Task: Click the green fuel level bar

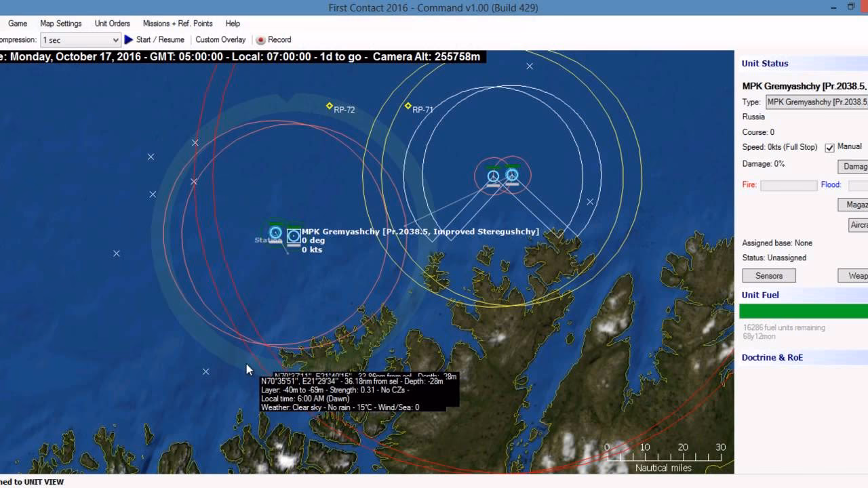Action: 804,311
